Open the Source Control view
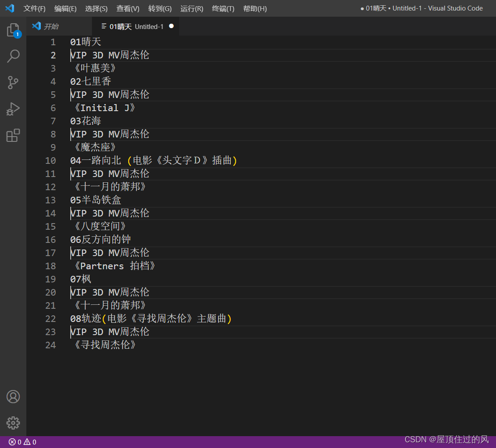The image size is (496, 448). pos(13,83)
